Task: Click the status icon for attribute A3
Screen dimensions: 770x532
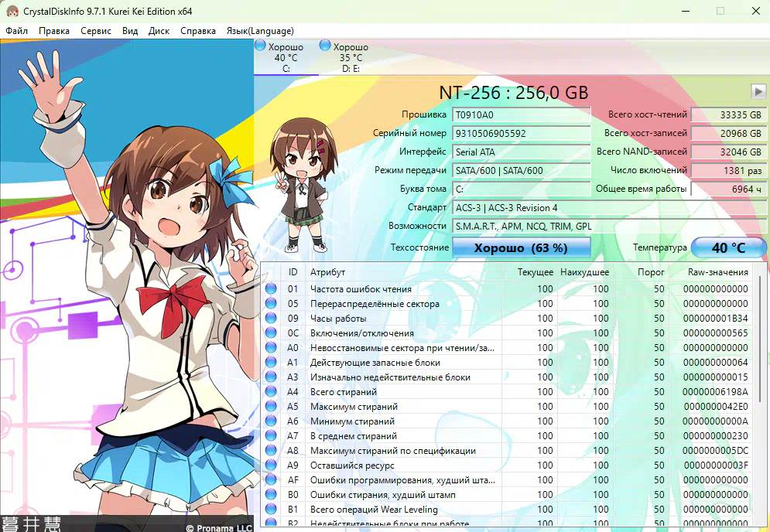Action: (x=271, y=377)
